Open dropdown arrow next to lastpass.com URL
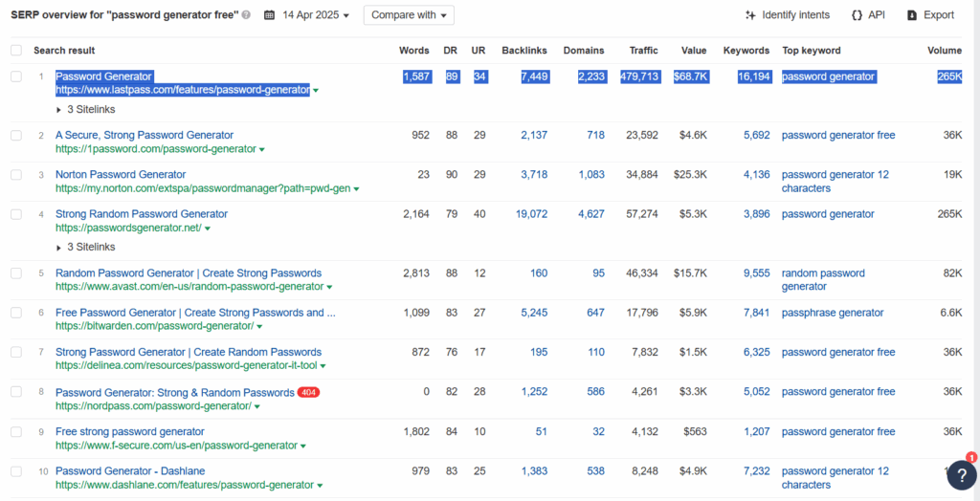This screenshot has height=501, width=980. (316, 91)
